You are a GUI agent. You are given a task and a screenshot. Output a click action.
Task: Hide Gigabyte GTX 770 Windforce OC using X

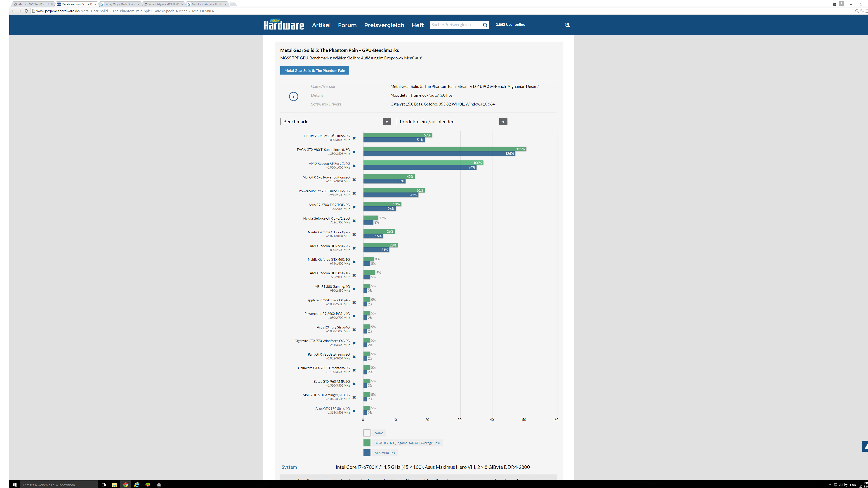click(354, 343)
